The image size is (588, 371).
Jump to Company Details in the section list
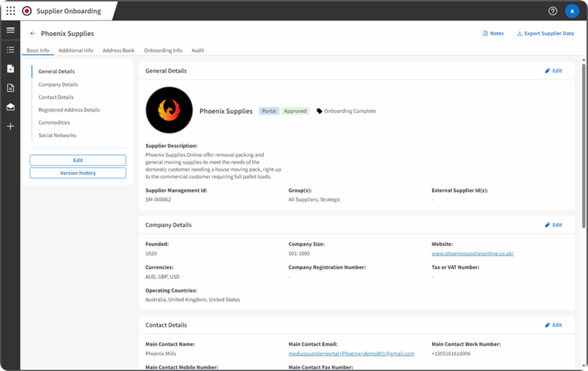click(58, 85)
